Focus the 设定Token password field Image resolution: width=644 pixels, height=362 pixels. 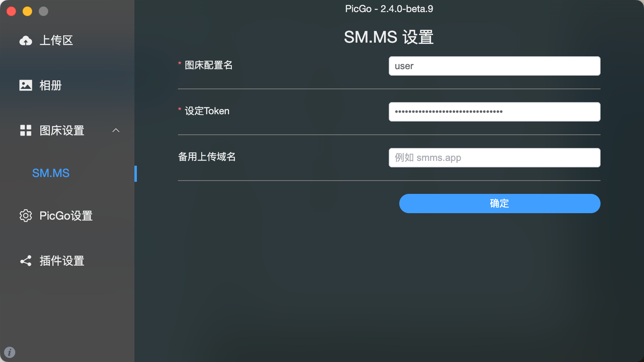[x=495, y=112]
